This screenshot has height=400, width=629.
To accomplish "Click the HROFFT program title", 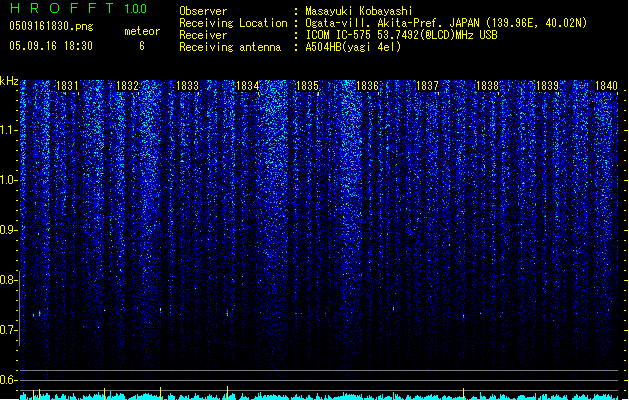I will tap(62, 8).
